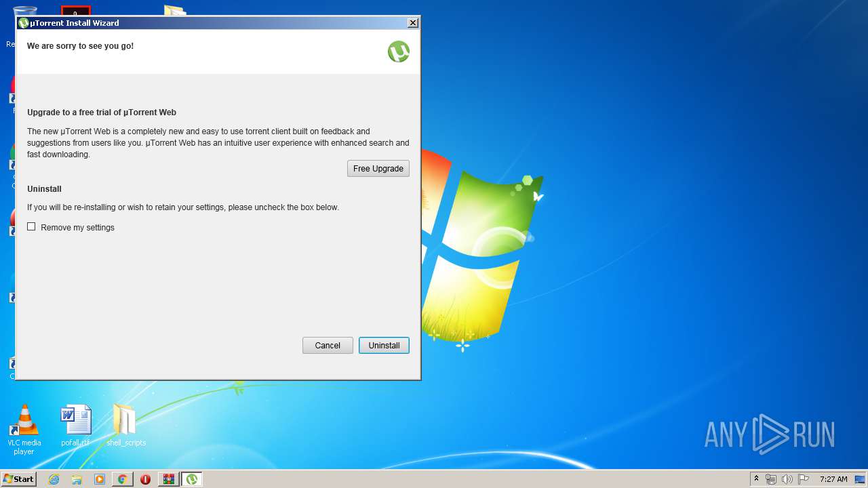This screenshot has width=868, height=488.
Task: Cancel the uninstall wizard
Action: [328, 345]
